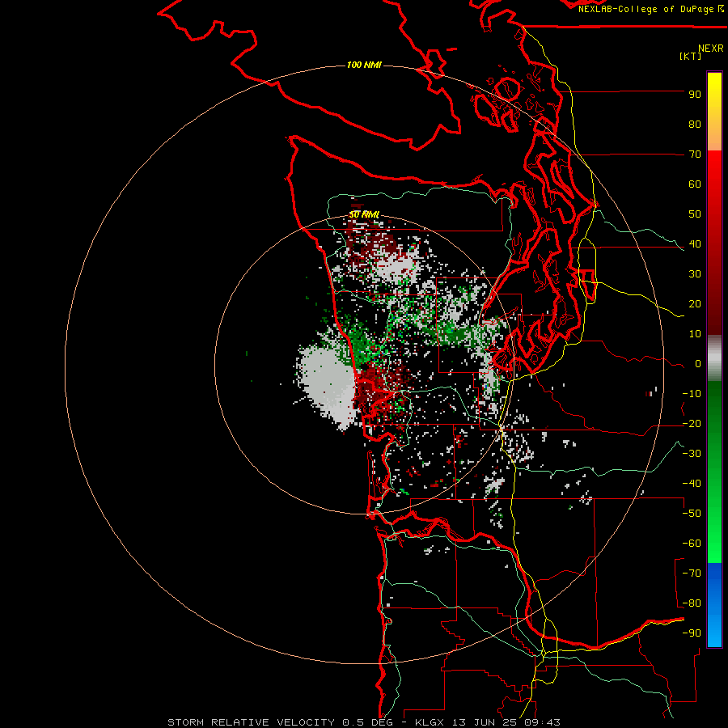Click "STORM RELATIVE VELOCITY" in the caption
Image resolution: width=728 pixels, height=728 pixels.
251,722
